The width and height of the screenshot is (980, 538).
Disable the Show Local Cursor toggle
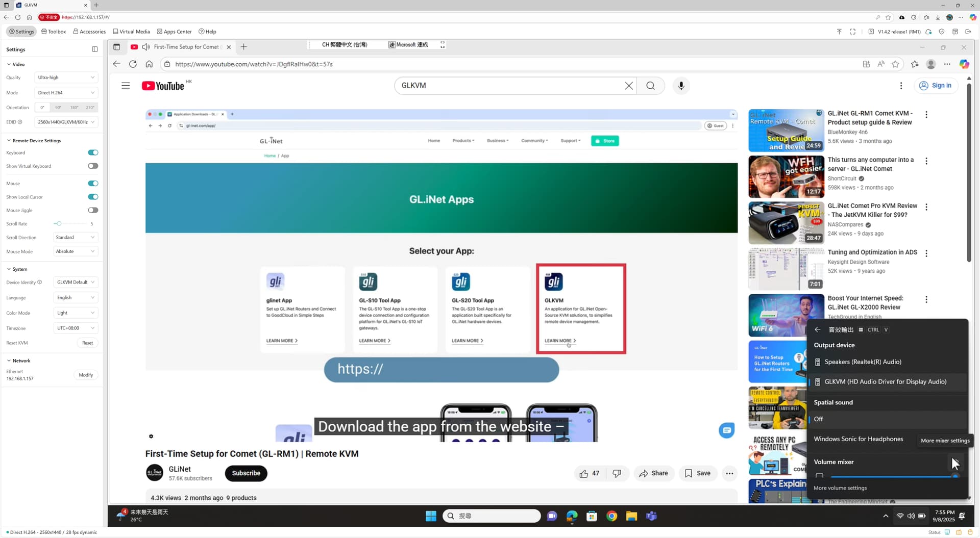(93, 197)
